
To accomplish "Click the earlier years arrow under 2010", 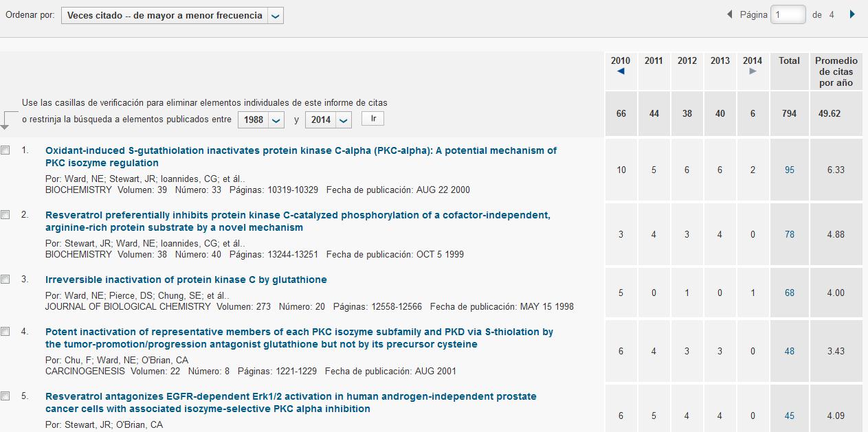I will click(x=621, y=71).
